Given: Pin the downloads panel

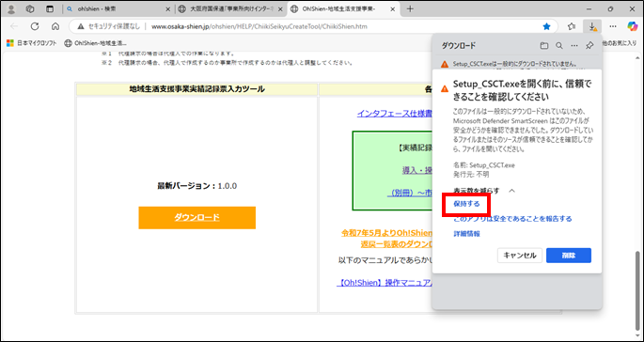Looking at the screenshot, I should pyautogui.click(x=589, y=46).
